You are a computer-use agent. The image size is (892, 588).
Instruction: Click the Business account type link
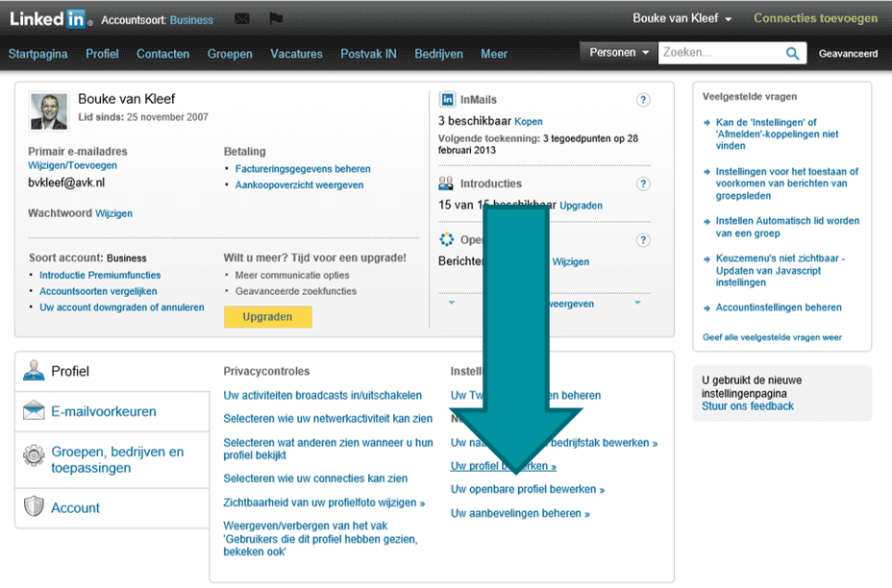tap(191, 20)
